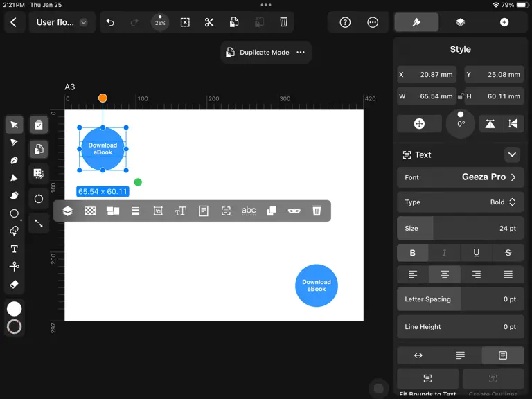The height and width of the screenshot is (399, 532).
Task: Select the Pen tool
Action: click(15, 160)
